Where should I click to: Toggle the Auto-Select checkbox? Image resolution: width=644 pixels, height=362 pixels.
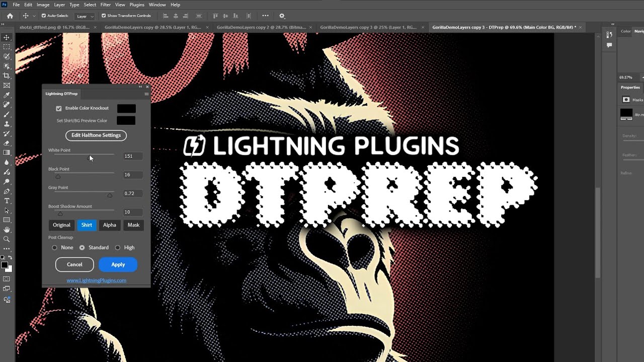coord(44,16)
